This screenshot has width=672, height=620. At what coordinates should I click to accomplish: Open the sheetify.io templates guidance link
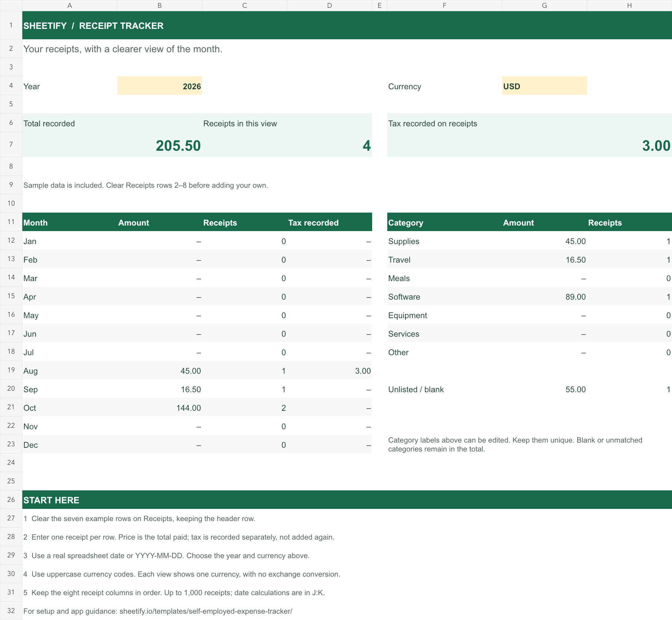click(x=206, y=611)
